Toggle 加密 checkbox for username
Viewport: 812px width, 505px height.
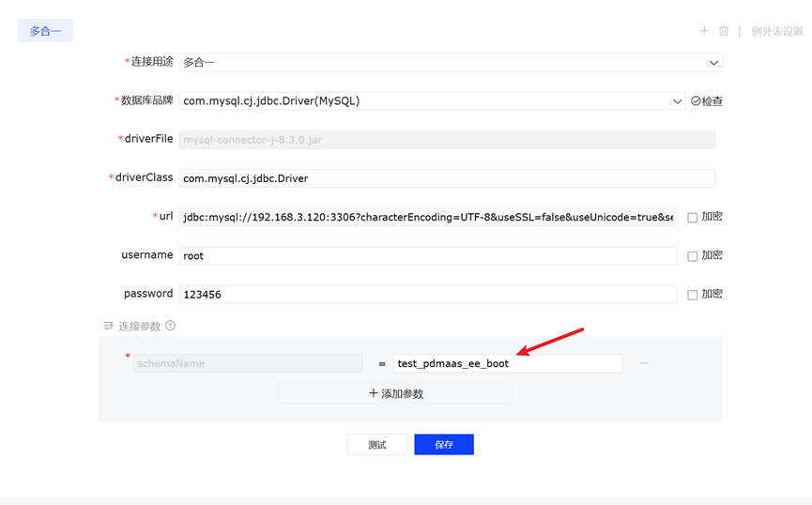(693, 256)
